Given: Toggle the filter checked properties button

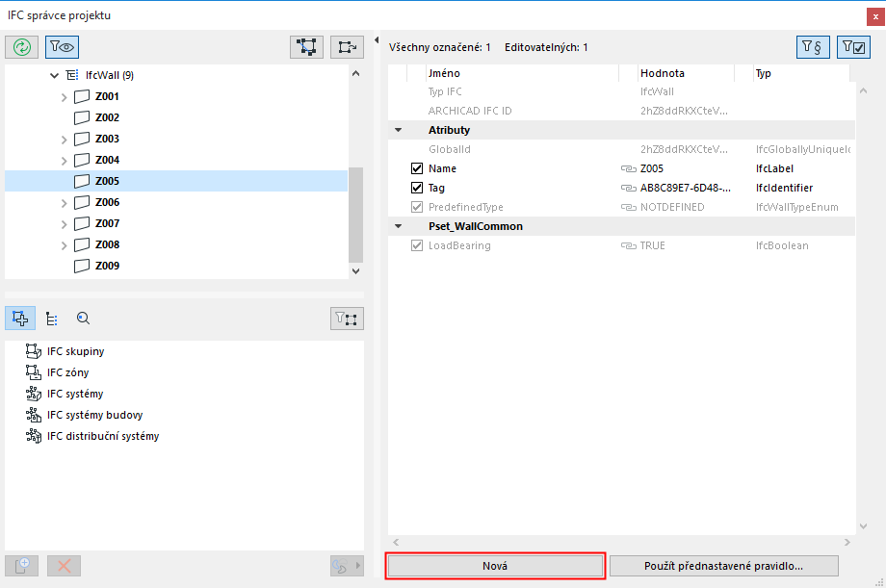Looking at the screenshot, I should click(853, 47).
